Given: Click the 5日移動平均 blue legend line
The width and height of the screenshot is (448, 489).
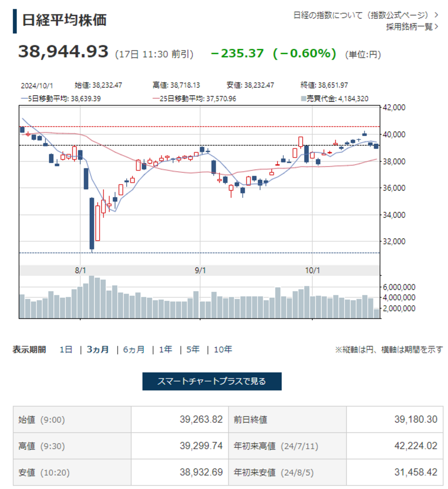Looking at the screenshot, I should tap(24, 99).
